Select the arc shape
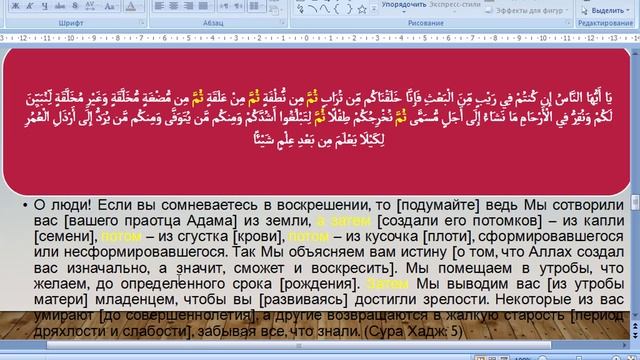Viewport: 640px width, 360px height. pos(313,9)
